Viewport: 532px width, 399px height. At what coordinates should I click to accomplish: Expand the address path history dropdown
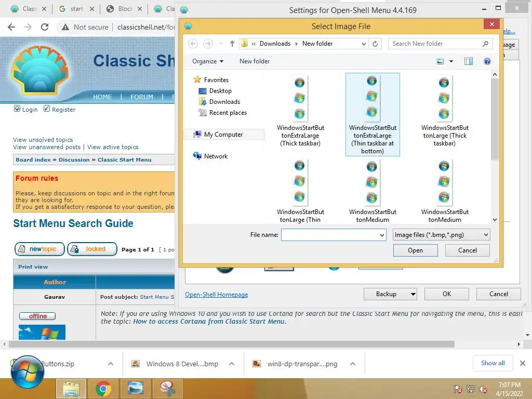click(364, 44)
